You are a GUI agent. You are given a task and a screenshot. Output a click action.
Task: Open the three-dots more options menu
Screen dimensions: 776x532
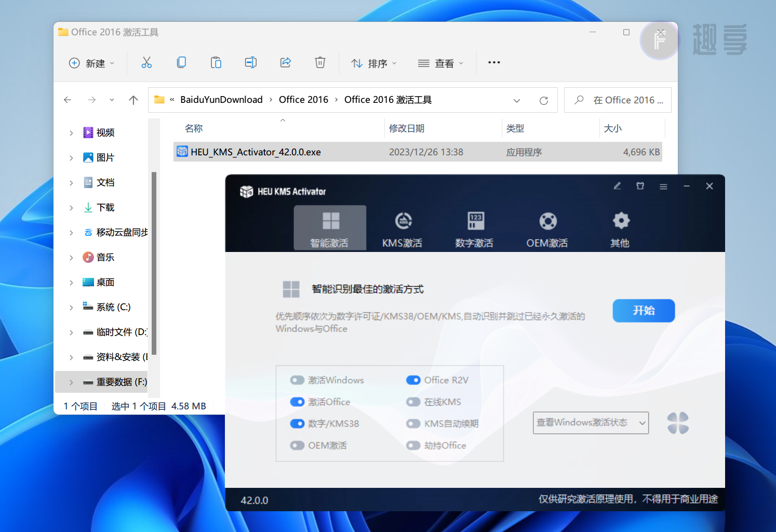(x=494, y=62)
